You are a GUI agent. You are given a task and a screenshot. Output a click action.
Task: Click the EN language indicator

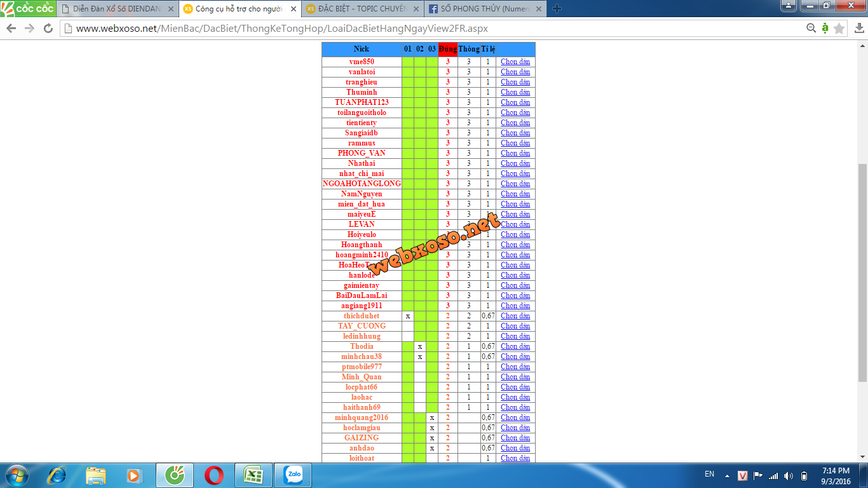tap(709, 474)
